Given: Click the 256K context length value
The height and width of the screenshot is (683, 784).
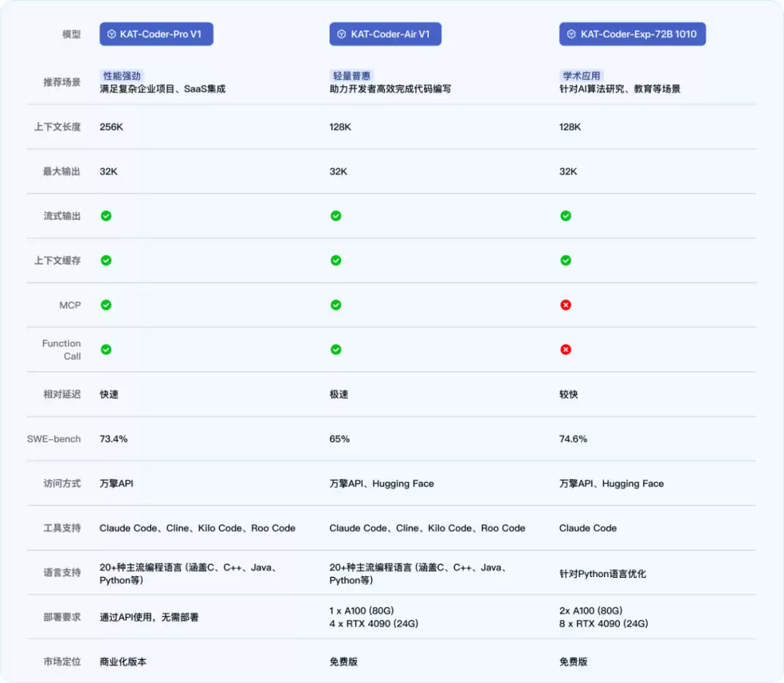Looking at the screenshot, I should pyautogui.click(x=111, y=127).
